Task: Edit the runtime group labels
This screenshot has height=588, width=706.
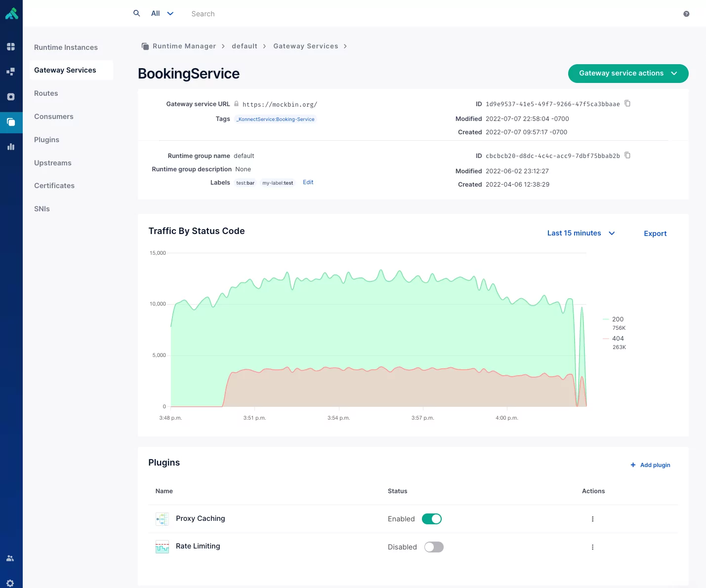Action: point(308,182)
